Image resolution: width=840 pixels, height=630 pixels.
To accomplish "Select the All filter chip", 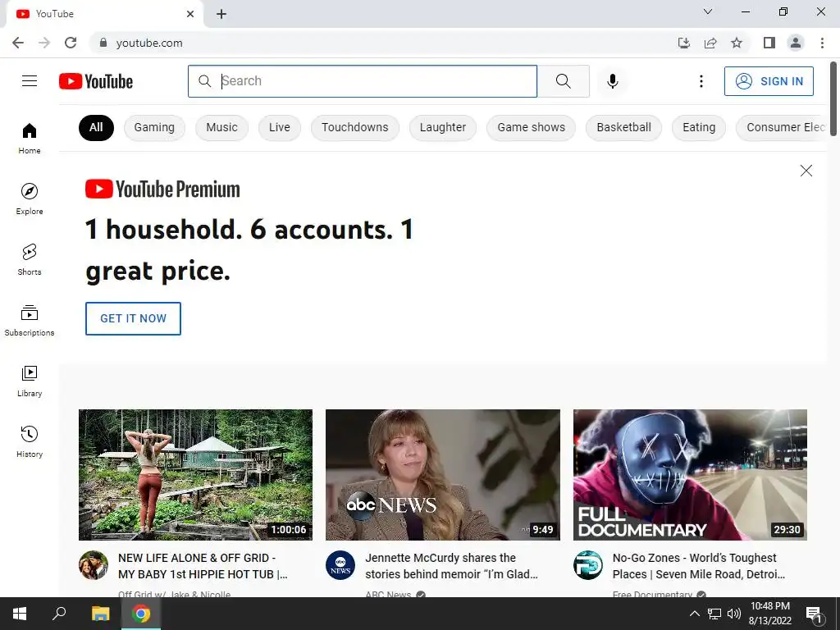I will [x=96, y=127].
